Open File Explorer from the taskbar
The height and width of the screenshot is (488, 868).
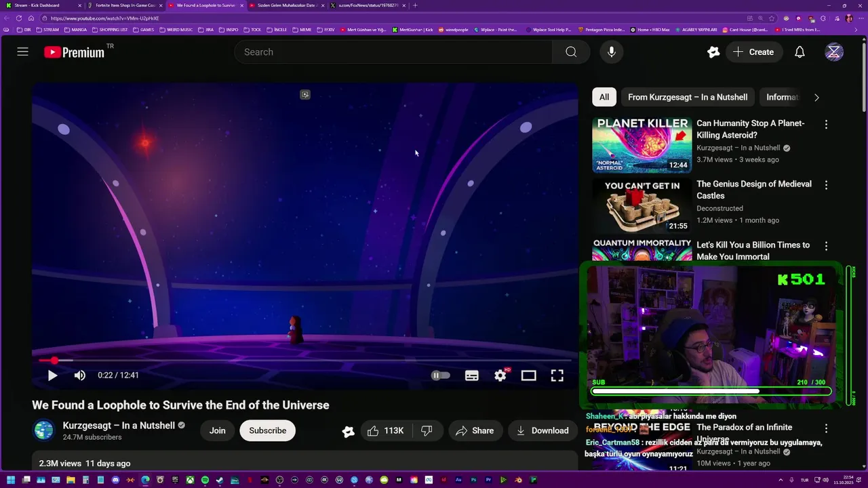[x=71, y=480]
